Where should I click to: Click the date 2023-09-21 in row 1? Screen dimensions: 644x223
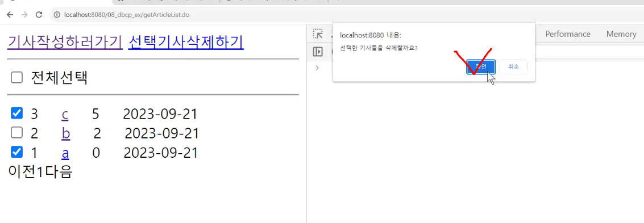pyautogui.click(x=161, y=153)
